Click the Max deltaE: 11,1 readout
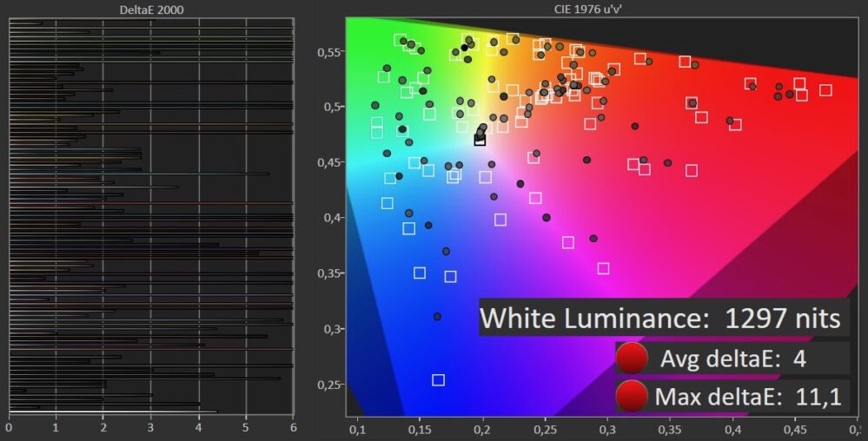Viewport: 868px width, 441px height. click(x=748, y=396)
